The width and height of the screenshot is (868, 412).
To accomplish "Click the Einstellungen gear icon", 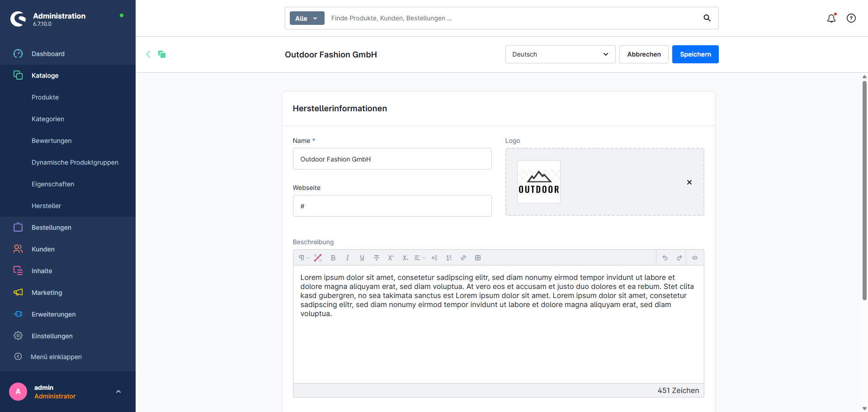I will pyautogui.click(x=18, y=336).
